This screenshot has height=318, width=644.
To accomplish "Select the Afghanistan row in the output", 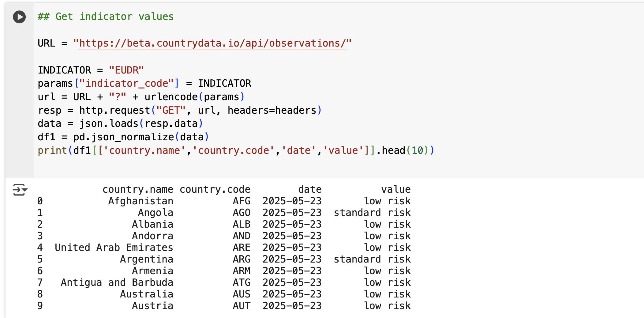I will click(224, 201).
